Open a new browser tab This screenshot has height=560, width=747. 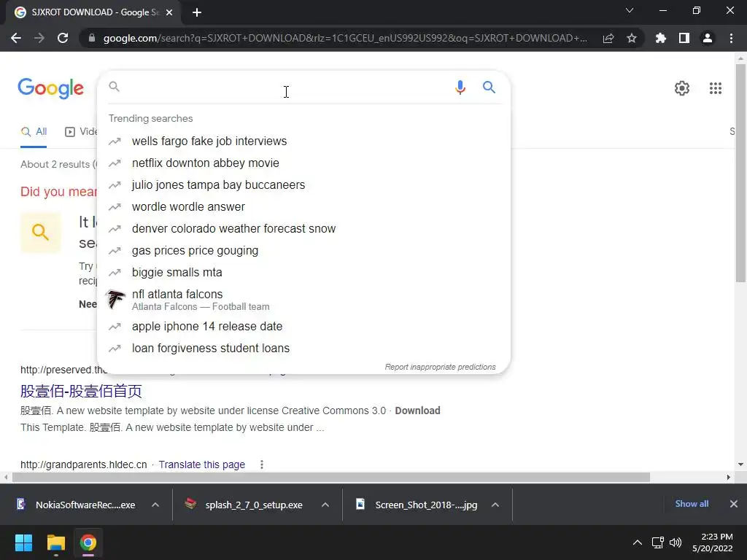(197, 12)
